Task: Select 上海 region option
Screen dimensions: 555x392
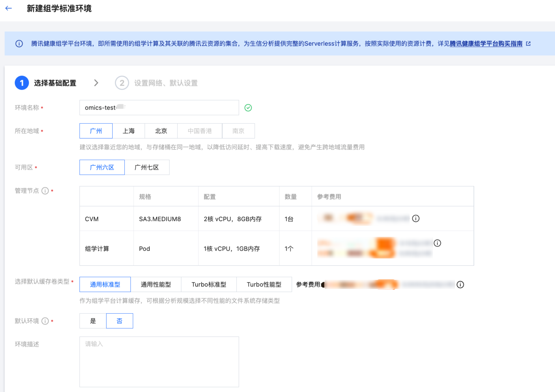Action: click(128, 131)
